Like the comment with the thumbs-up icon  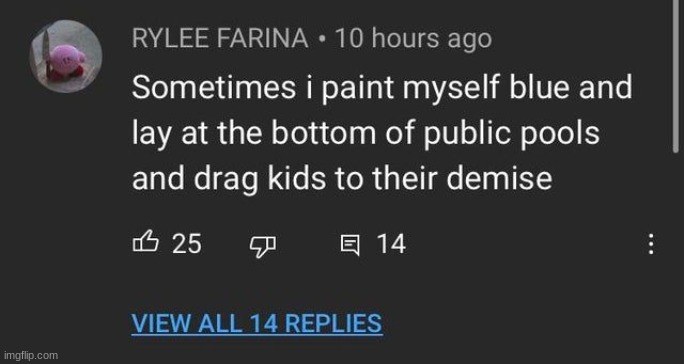(x=145, y=241)
